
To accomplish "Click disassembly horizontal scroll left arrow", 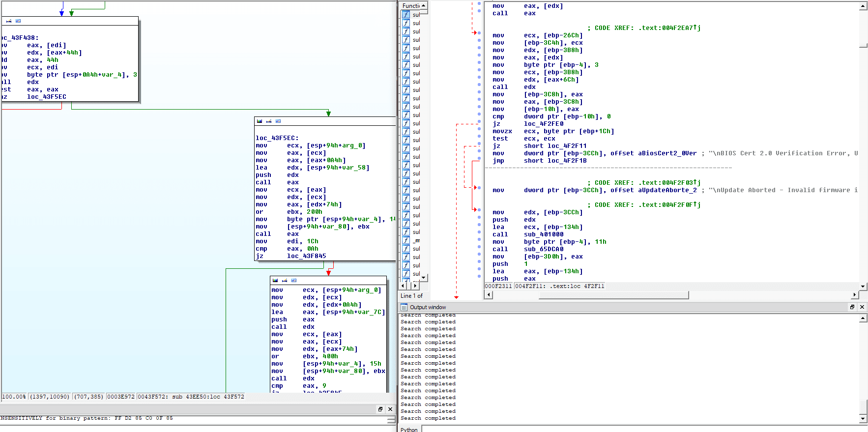I will [489, 295].
